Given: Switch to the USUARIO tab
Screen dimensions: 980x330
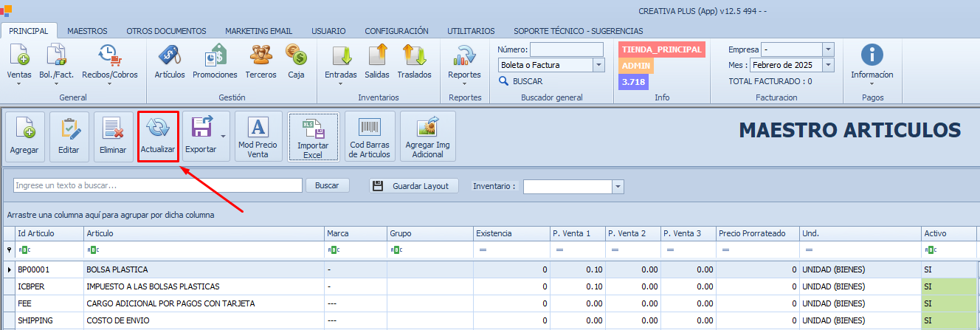Looking at the screenshot, I should click(x=328, y=31).
